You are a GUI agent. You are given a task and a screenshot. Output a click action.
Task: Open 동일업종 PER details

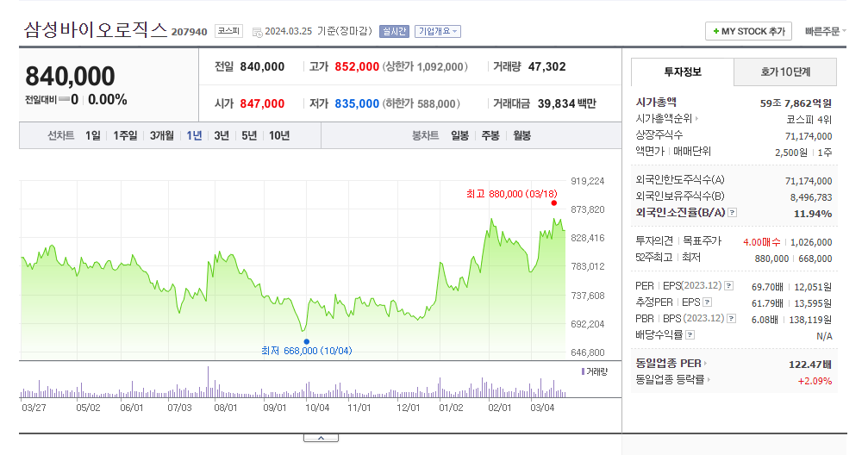(x=671, y=363)
